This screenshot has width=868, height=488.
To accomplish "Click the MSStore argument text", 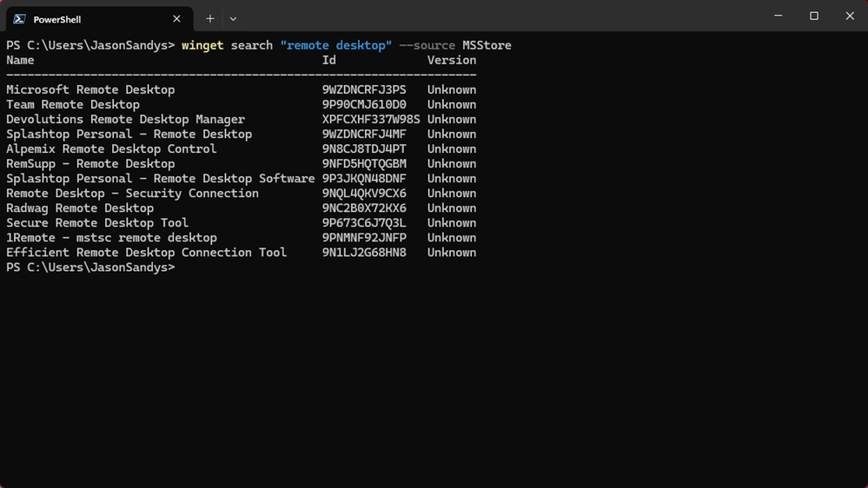I will 487,45.
